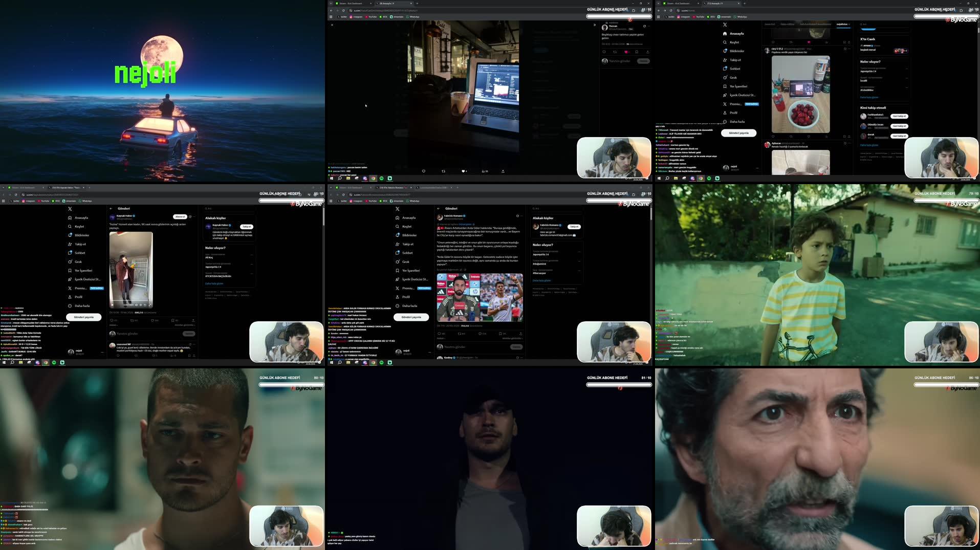Select the Anasayfa browser tab in the strawberry feed frame

tap(723, 3)
